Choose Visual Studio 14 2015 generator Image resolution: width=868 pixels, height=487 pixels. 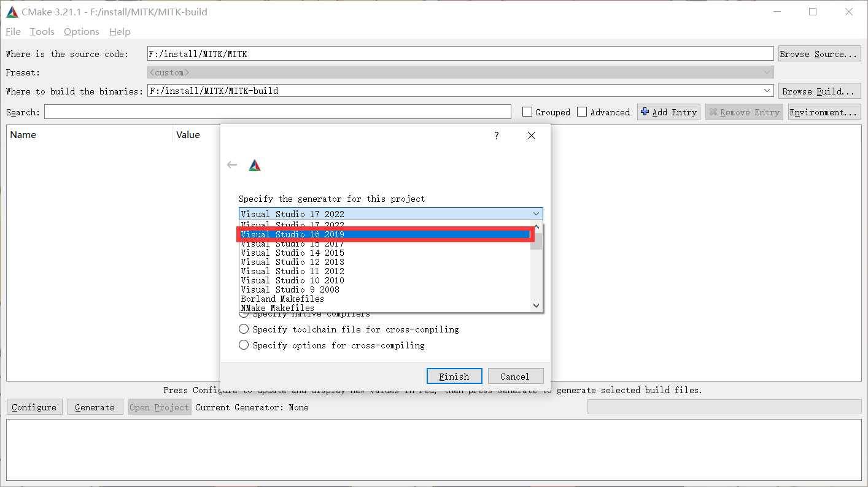[385, 253]
